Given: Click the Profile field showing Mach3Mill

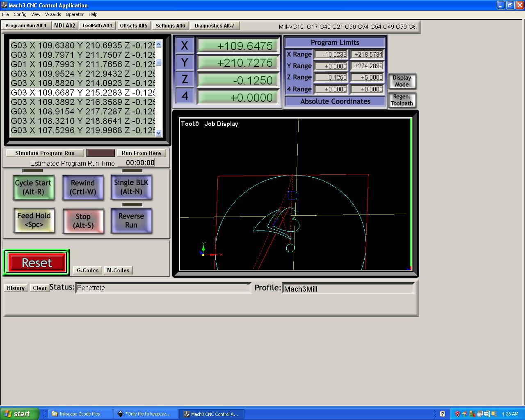Looking at the screenshot, I should tap(349, 289).
